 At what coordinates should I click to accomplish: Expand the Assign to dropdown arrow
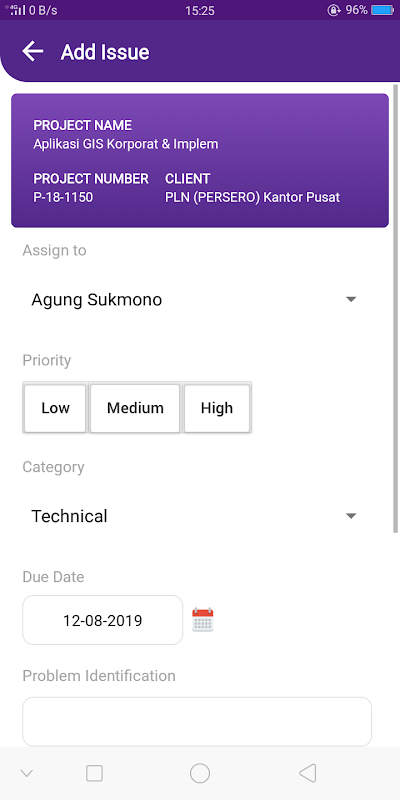(x=351, y=299)
